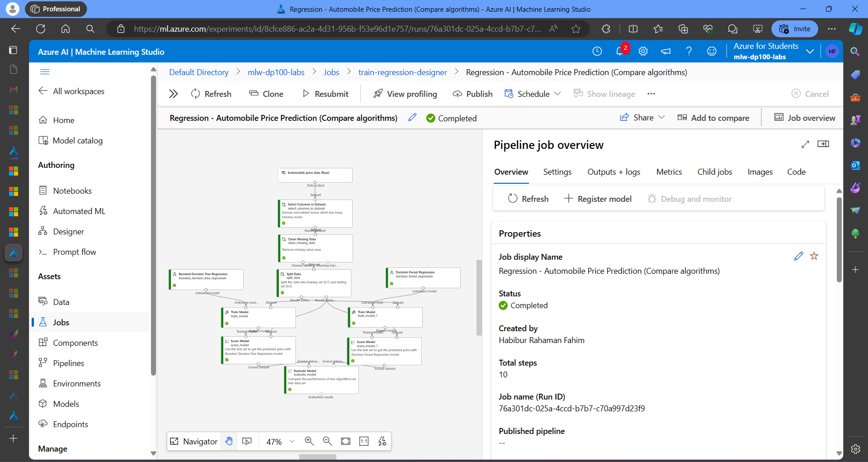Viewport: 868px width, 462px height.
Task: Expand overview panel to full screen
Action: [x=805, y=144]
